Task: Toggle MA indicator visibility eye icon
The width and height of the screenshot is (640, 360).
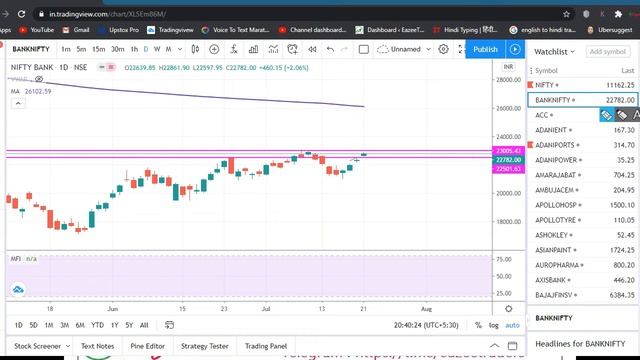Action: coord(39,79)
